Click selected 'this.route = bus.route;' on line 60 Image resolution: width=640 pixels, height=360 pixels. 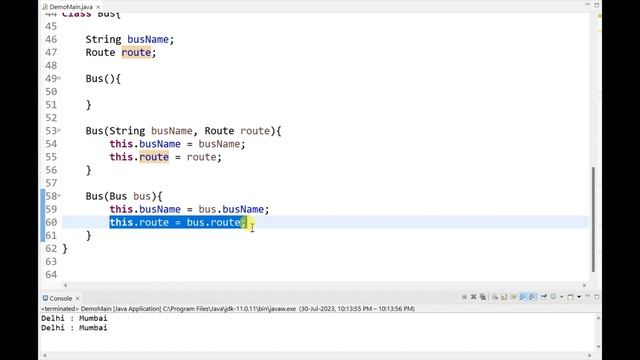click(178, 222)
